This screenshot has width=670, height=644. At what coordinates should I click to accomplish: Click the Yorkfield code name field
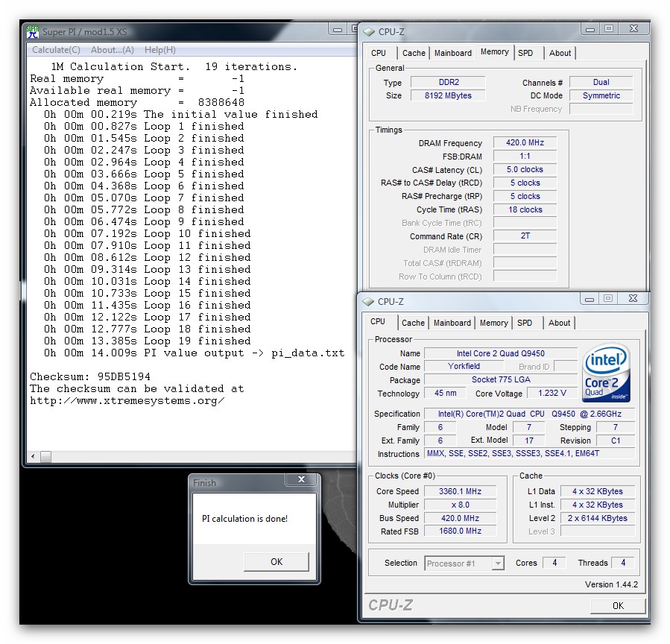(x=464, y=366)
